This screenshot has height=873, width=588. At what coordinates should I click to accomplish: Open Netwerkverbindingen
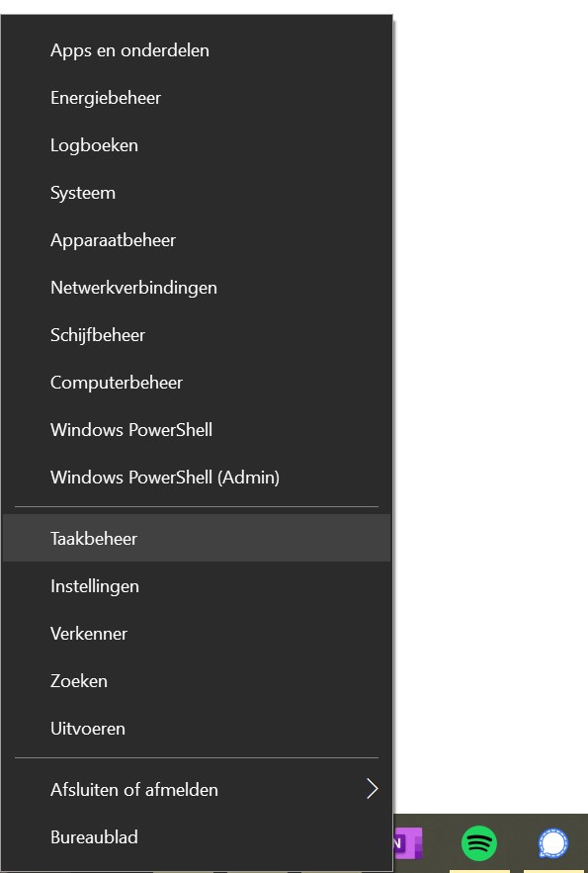click(x=197, y=288)
